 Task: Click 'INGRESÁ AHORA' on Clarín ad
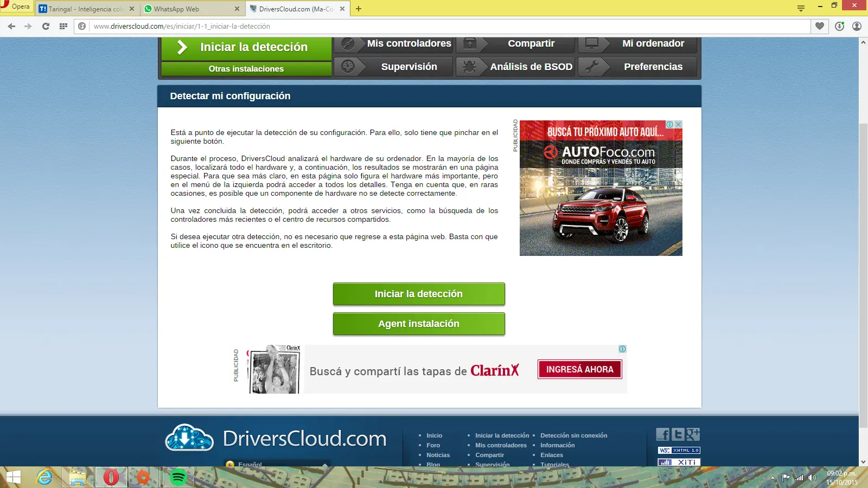[x=580, y=369]
